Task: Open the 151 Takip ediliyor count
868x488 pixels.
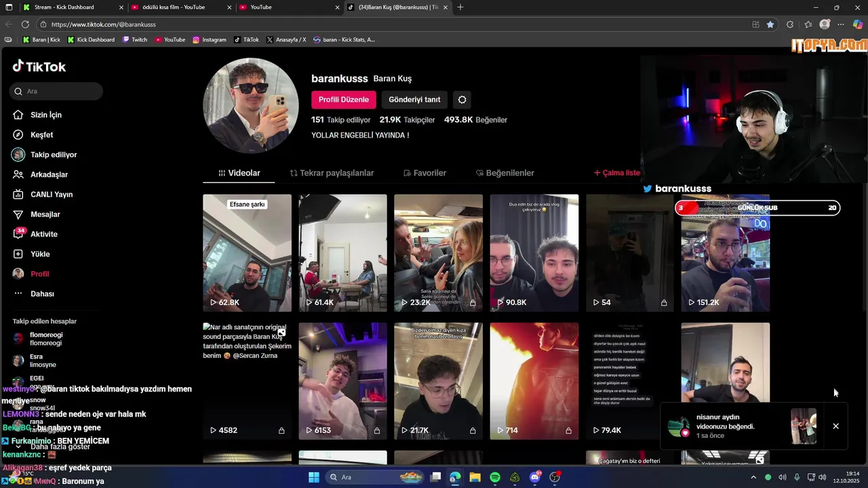Action: coord(341,119)
